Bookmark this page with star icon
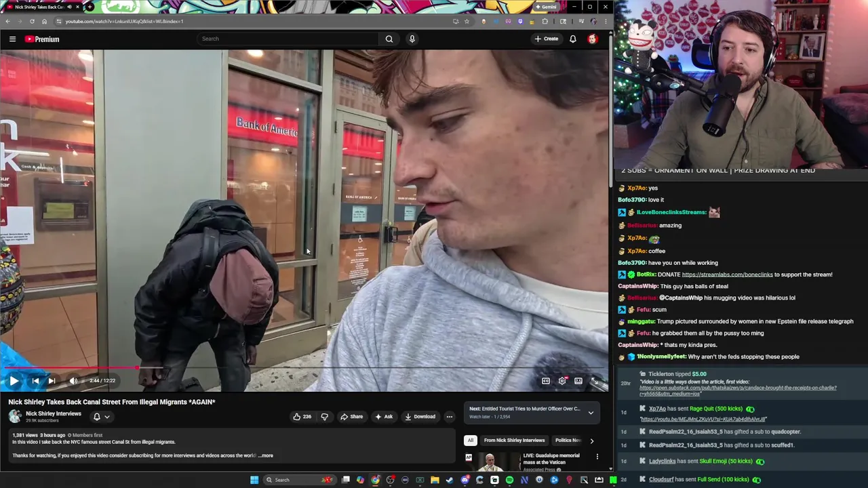 tap(467, 21)
